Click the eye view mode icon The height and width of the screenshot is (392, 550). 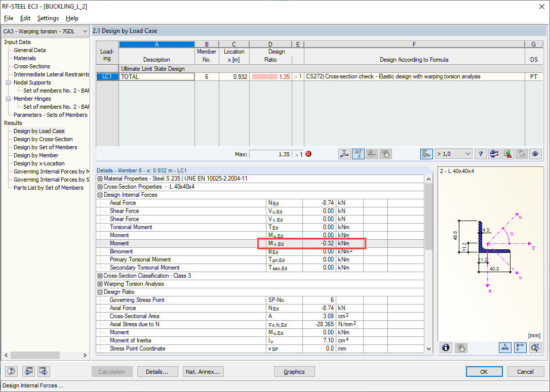(x=535, y=154)
